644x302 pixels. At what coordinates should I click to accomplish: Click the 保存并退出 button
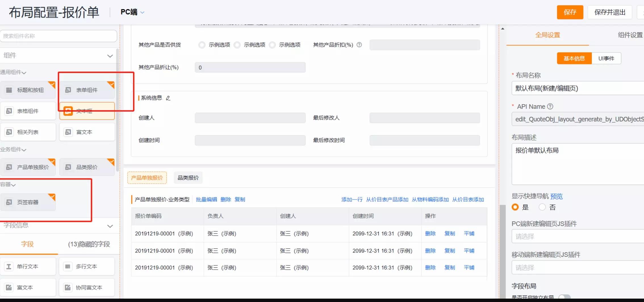pos(610,12)
